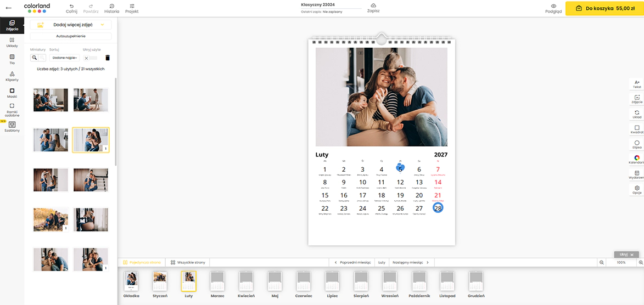Click the photo panel scrollbar

(116, 122)
